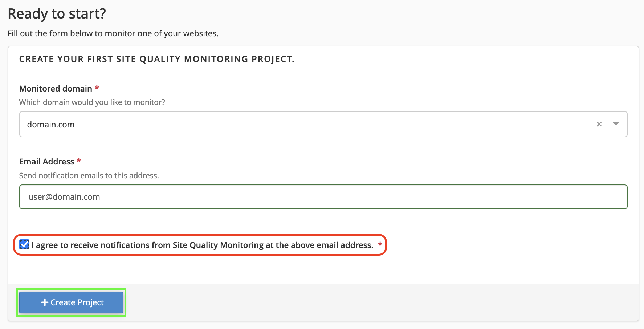Click the 'Send notification emails to this address' hint

coord(89,176)
